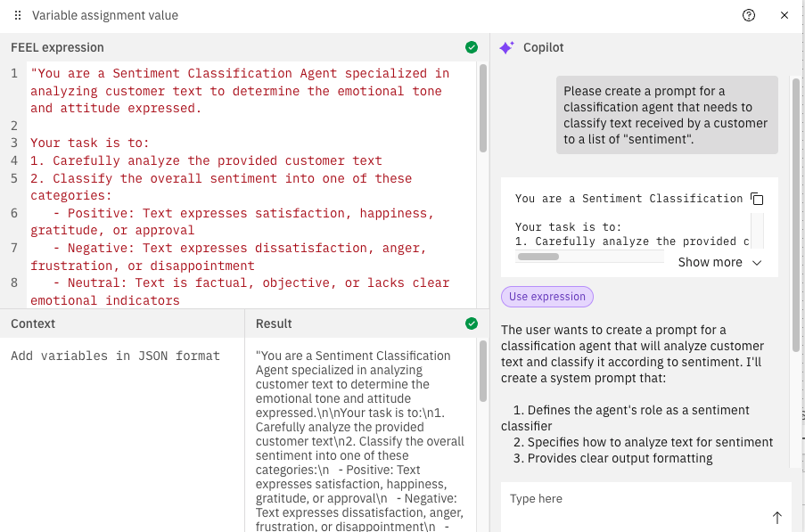Click the horizontal scrollbar in the code snippet
The image size is (805, 532).
click(x=538, y=257)
